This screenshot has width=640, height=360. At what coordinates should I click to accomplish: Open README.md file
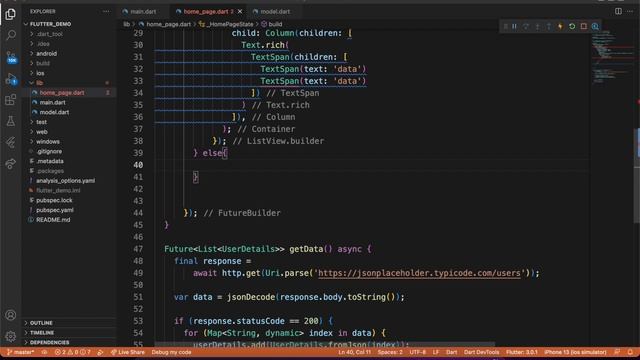click(x=53, y=220)
